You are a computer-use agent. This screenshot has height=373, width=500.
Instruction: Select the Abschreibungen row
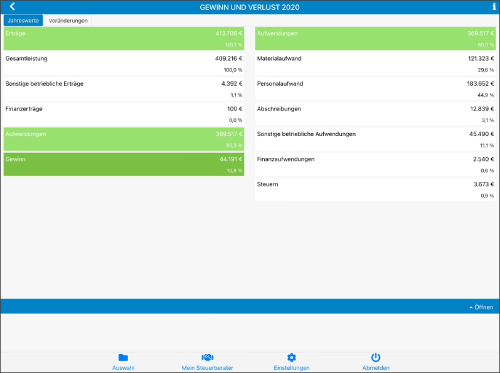point(375,114)
